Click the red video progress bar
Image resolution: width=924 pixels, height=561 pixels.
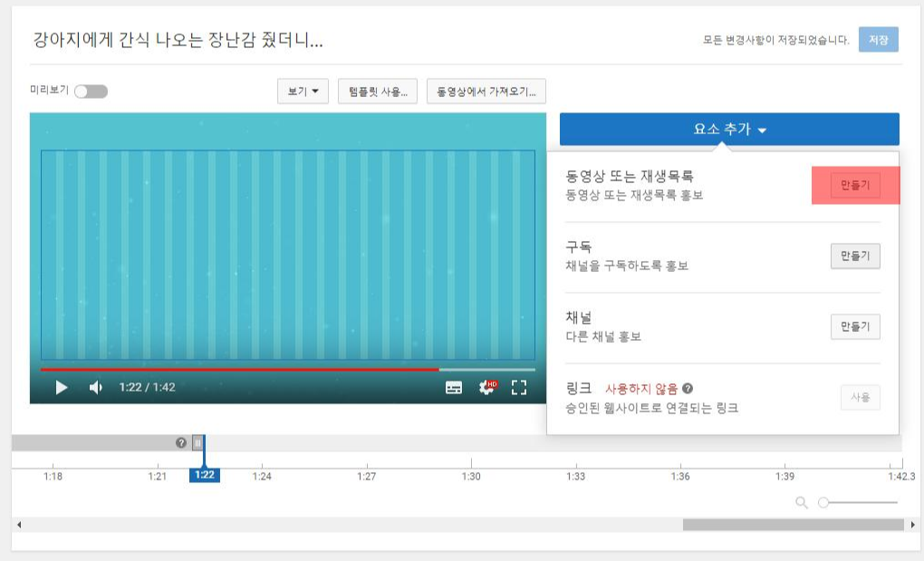click(x=239, y=370)
